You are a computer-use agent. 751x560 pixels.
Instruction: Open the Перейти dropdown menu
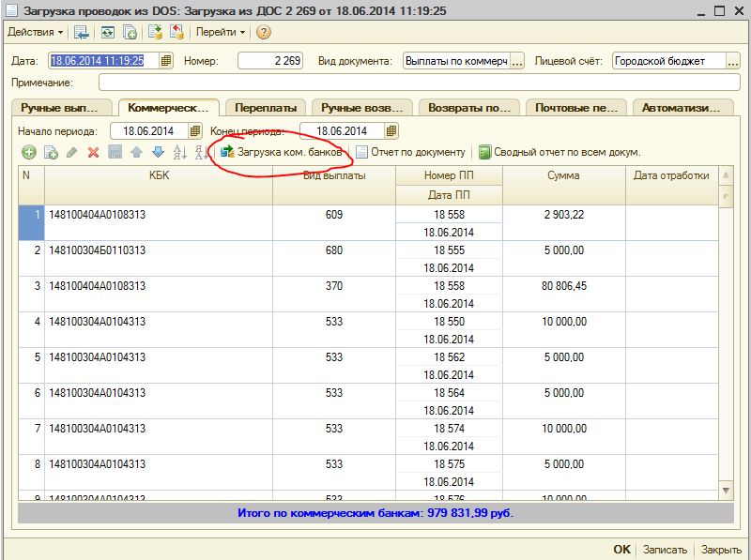point(221,32)
